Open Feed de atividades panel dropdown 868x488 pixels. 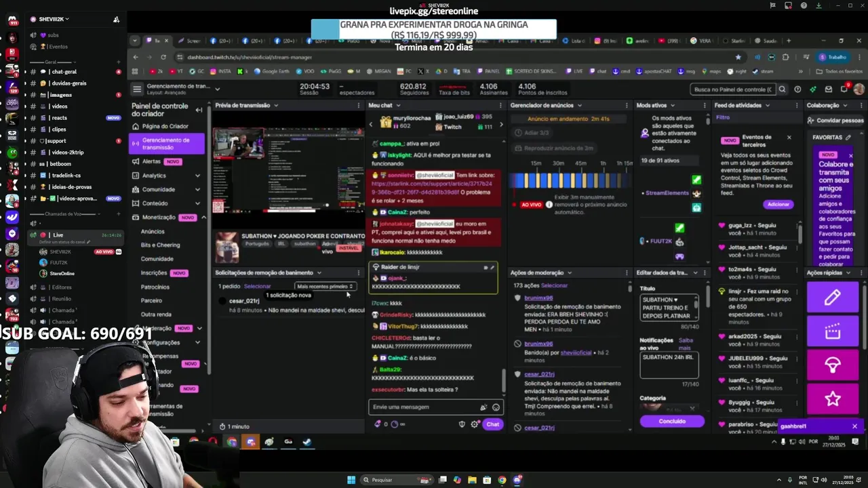768,105
